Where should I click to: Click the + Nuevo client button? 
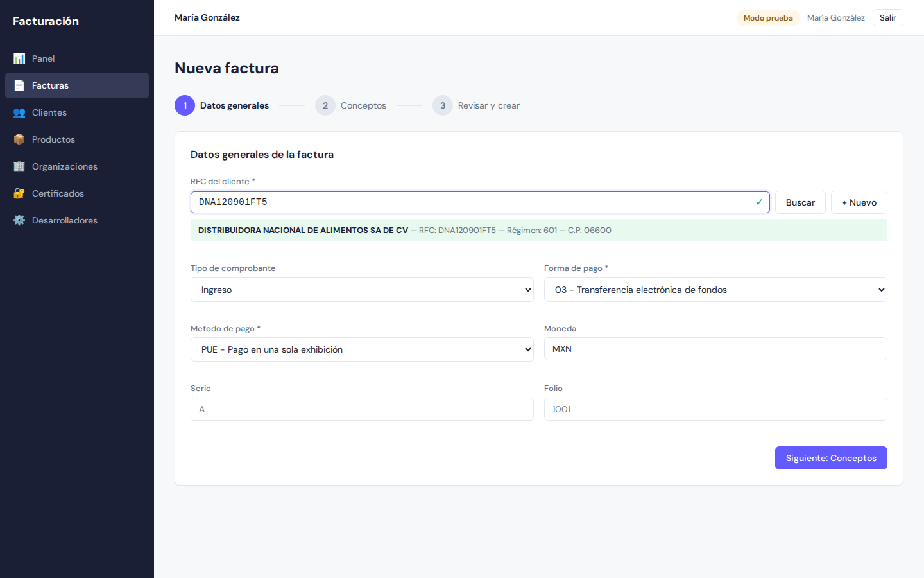pyautogui.click(x=859, y=202)
